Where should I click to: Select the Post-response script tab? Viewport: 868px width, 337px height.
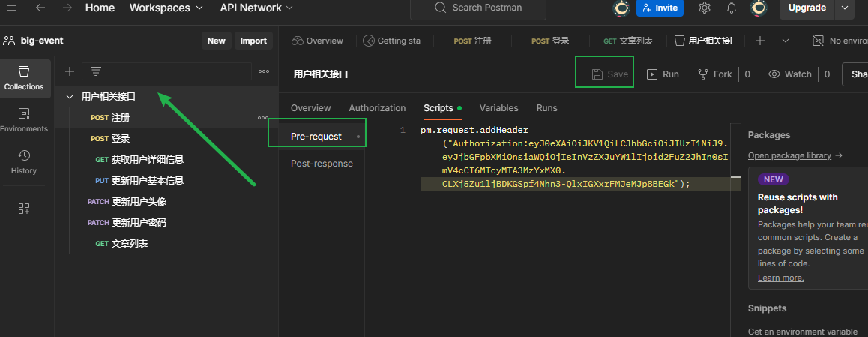tap(322, 164)
